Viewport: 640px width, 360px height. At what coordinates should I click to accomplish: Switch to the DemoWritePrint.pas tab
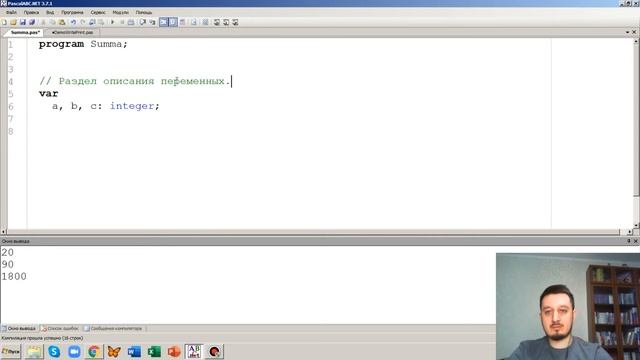tap(73, 32)
